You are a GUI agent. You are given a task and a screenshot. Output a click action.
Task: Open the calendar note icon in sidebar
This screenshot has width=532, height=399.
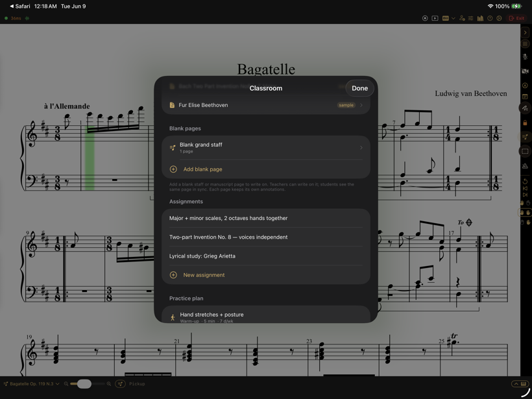point(525,97)
